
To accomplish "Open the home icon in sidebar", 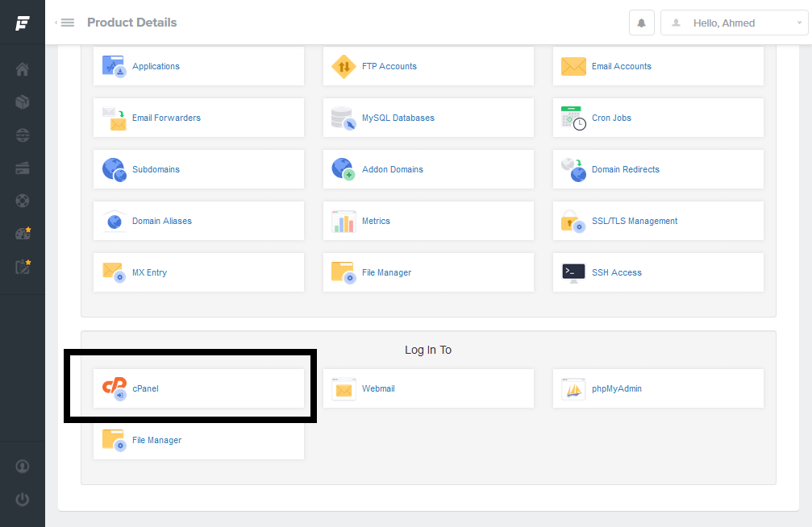I will pyautogui.click(x=23, y=68).
